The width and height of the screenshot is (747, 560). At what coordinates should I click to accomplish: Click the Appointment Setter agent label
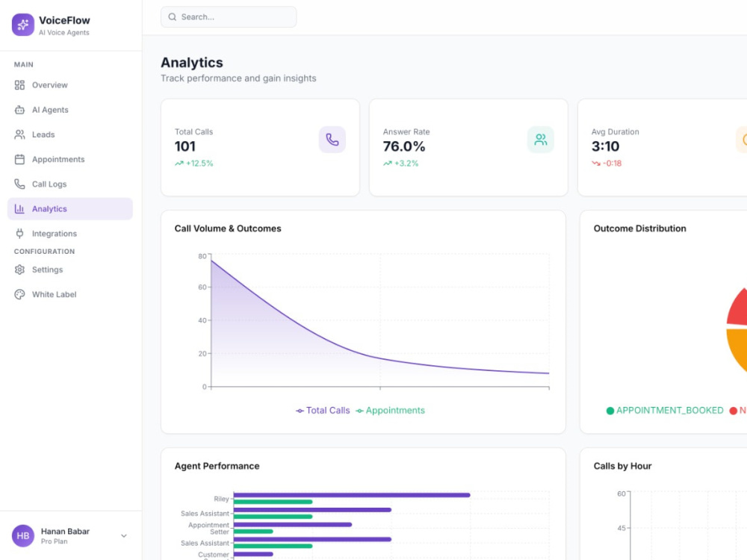[x=208, y=528]
